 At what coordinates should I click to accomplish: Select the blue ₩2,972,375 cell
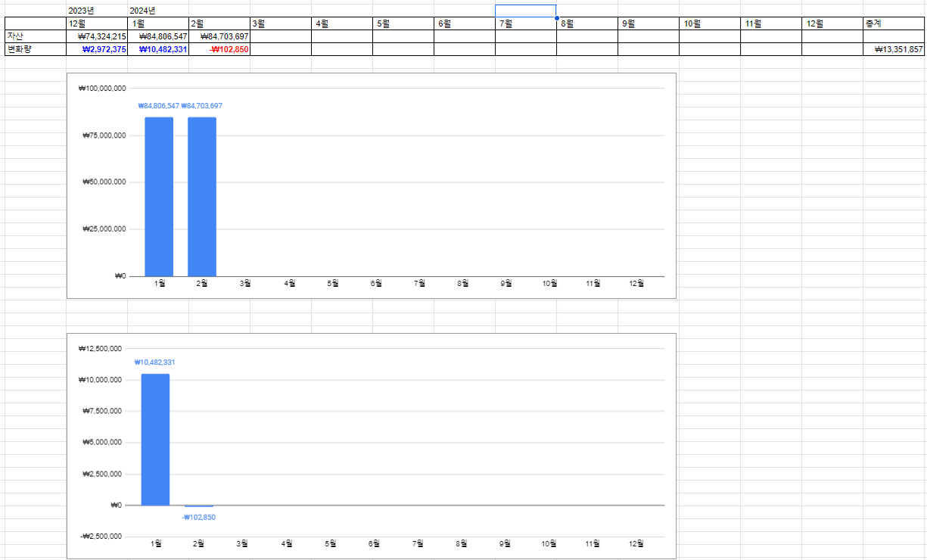coord(97,49)
